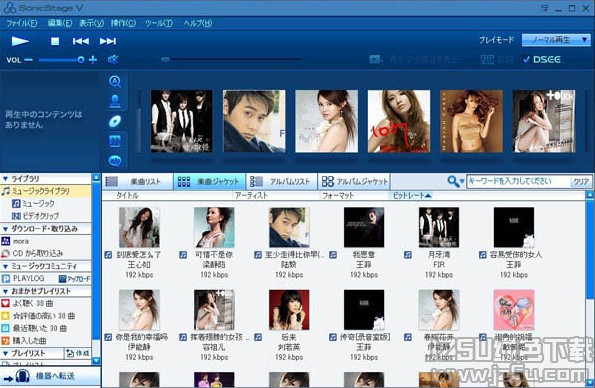Start playback with the Play button
This screenshot has width=595, height=388.
[20, 41]
